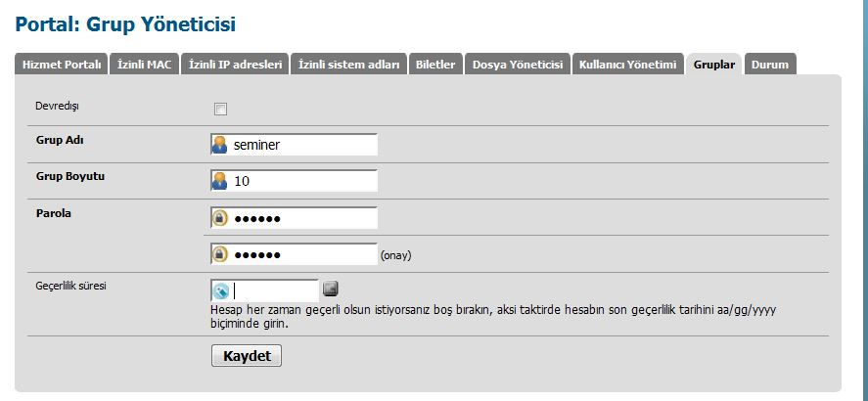The width and height of the screenshot is (868, 401).
Task: Open the Biletler tab
Action: click(x=435, y=64)
